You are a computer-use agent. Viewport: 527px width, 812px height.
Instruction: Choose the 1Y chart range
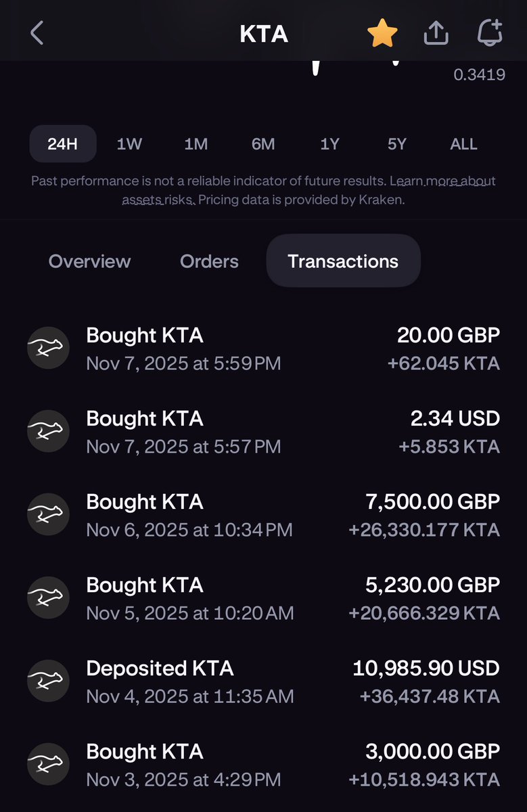click(329, 144)
